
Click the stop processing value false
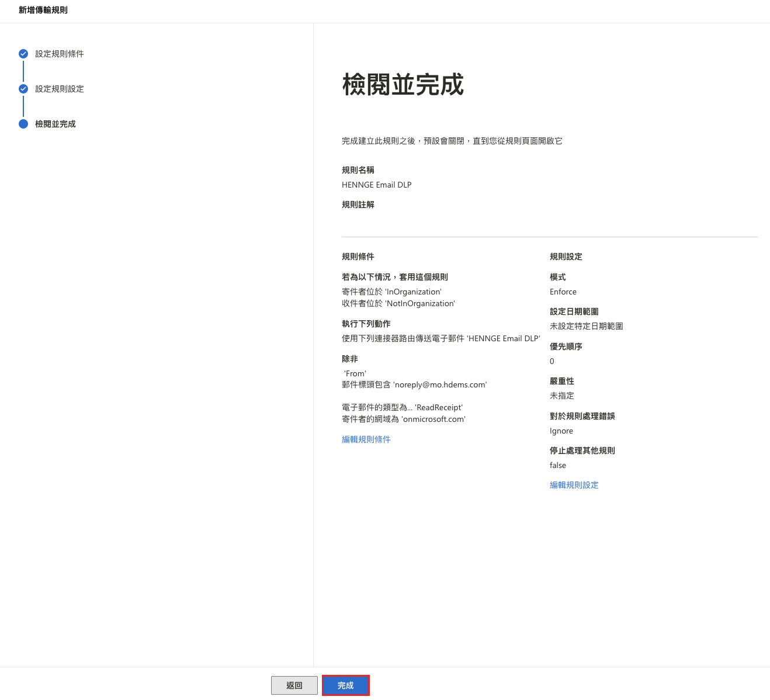558,465
